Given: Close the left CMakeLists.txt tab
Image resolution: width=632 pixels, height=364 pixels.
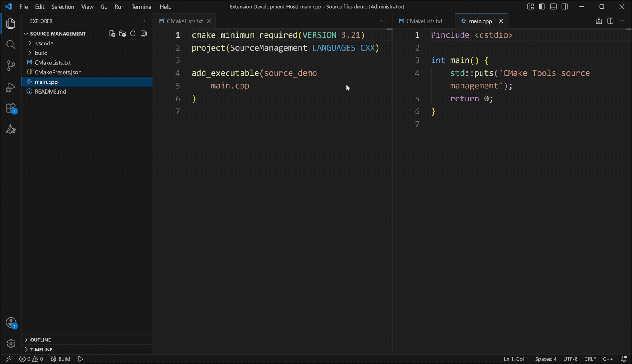Looking at the screenshot, I should tap(209, 21).
